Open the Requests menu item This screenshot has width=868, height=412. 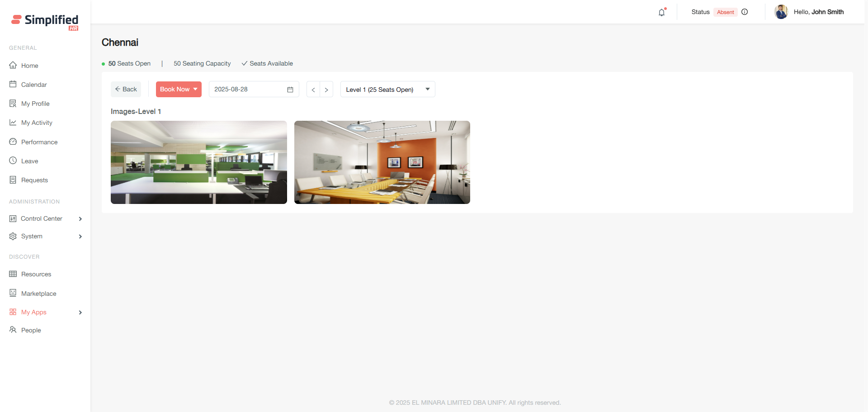[34, 180]
